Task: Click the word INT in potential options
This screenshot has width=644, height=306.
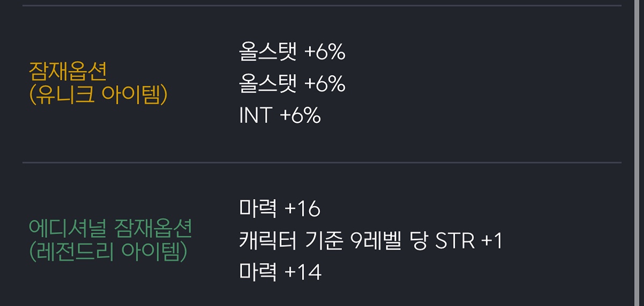Action: click(x=255, y=115)
